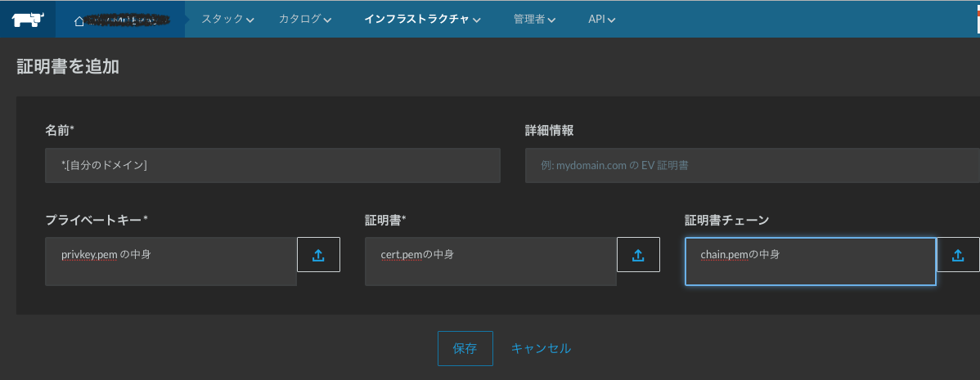
Task: Click the 証明書を追加 page heading
Action: coord(68,67)
